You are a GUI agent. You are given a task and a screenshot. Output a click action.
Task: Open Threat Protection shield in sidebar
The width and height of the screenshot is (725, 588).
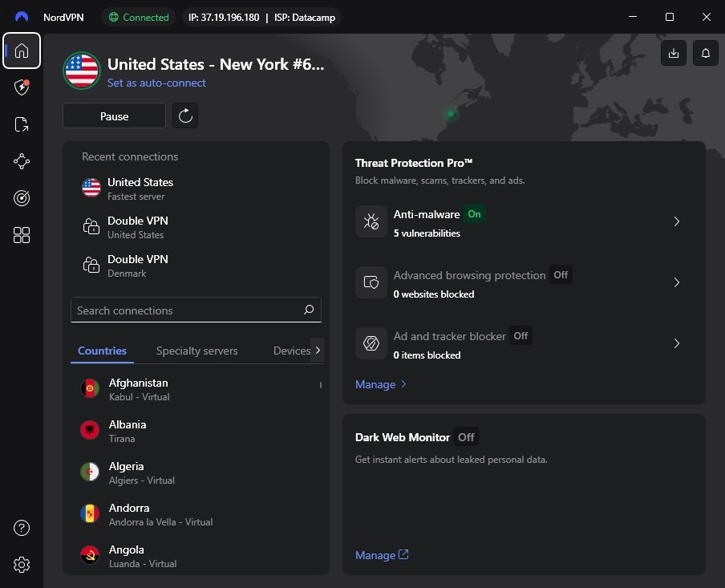(x=22, y=87)
